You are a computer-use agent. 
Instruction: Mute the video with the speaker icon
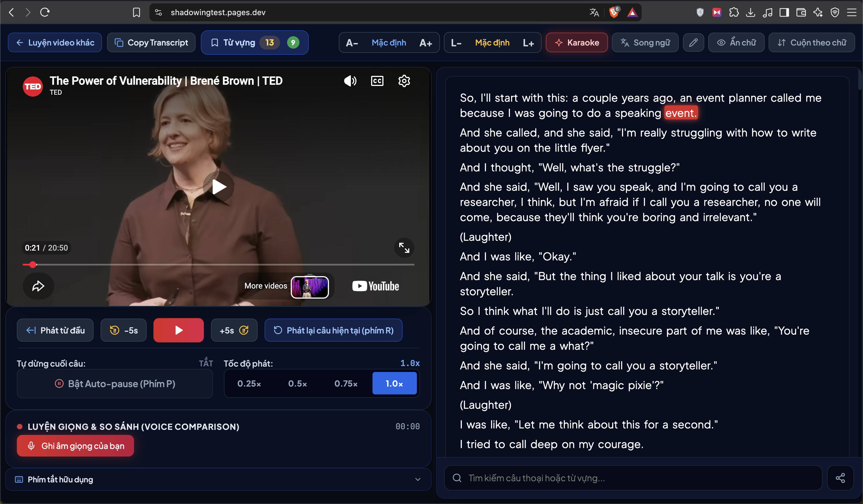350,81
